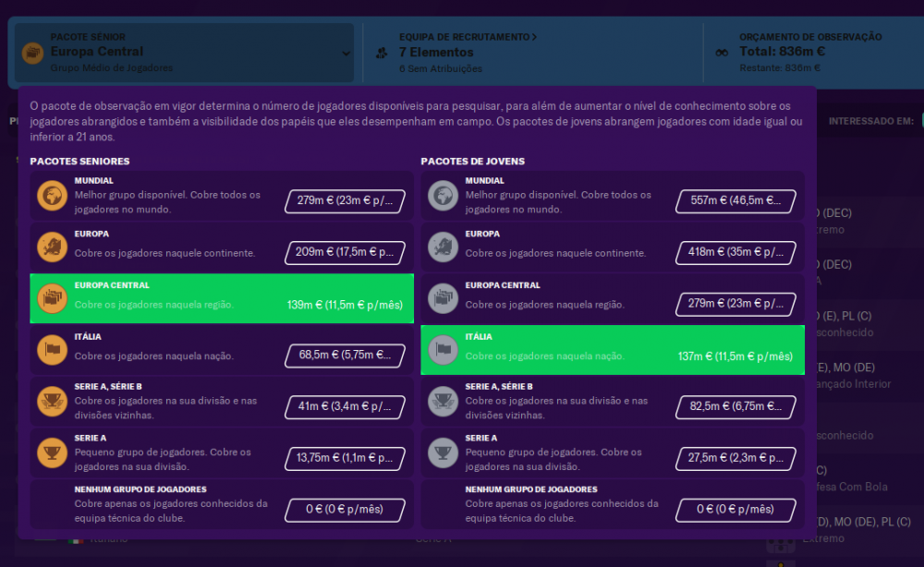The image size is (924, 567).
Task: Click the senior Europa Central flags icon
Action: click(x=52, y=298)
